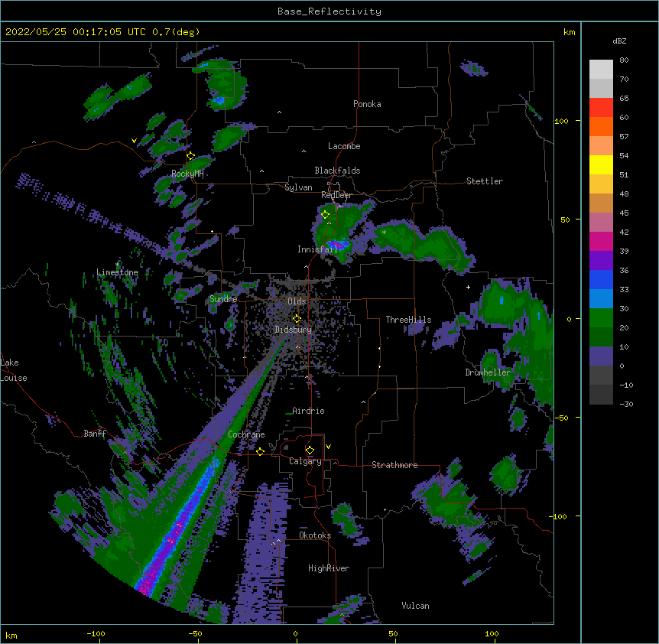Click the RedDeer city label
The height and width of the screenshot is (644, 659).
pos(336,195)
